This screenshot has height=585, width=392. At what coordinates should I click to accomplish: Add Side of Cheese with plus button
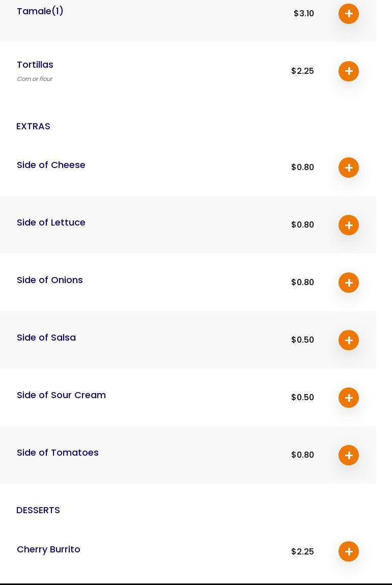click(x=349, y=168)
